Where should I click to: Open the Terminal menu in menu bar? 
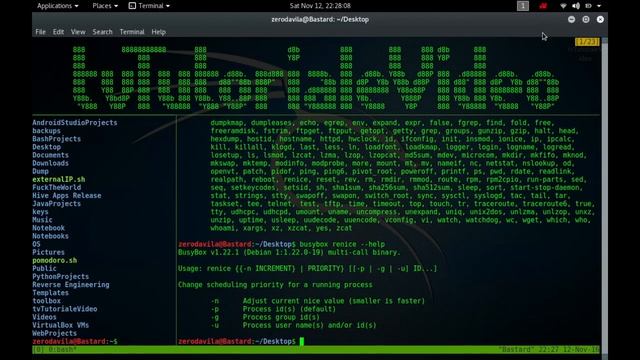pos(132,32)
